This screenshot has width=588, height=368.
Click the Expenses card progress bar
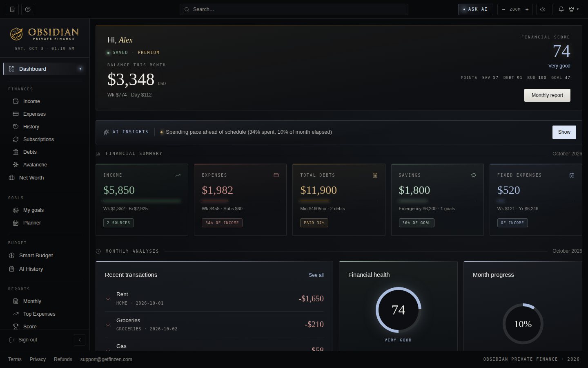point(240,201)
